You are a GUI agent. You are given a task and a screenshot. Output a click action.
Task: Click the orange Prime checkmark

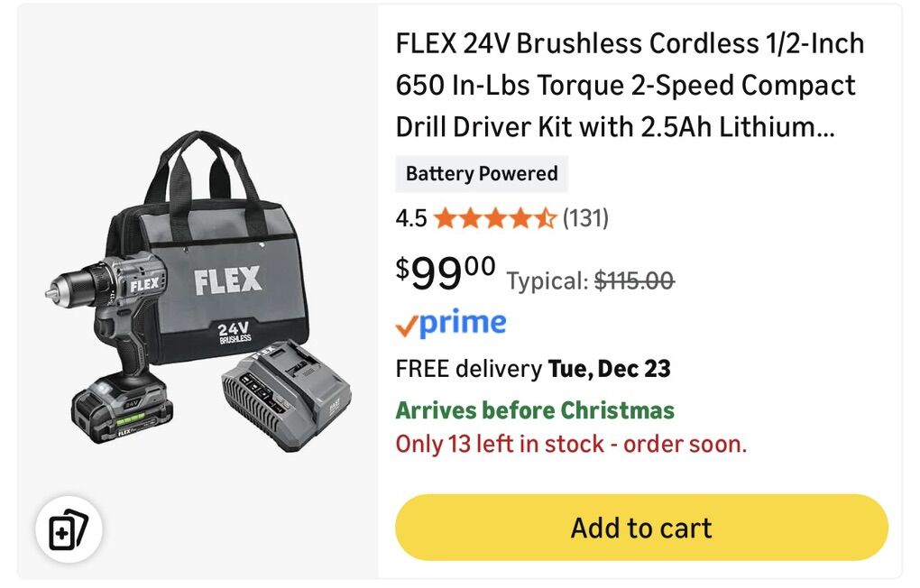(408, 326)
